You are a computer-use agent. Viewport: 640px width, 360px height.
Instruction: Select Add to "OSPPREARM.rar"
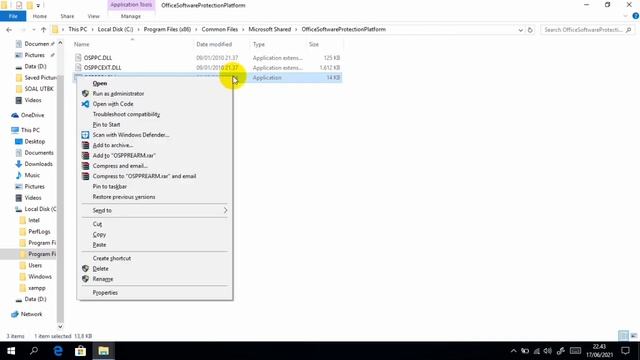click(124, 156)
